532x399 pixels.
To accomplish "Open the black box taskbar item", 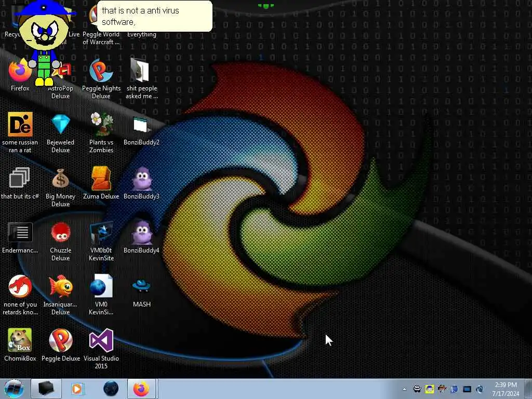I will (46, 389).
